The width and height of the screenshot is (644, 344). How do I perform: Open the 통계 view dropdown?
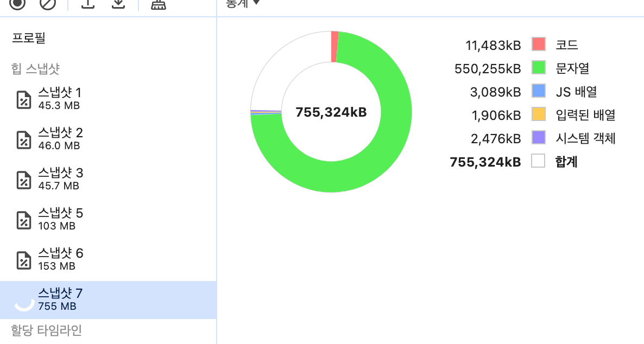point(243,3)
